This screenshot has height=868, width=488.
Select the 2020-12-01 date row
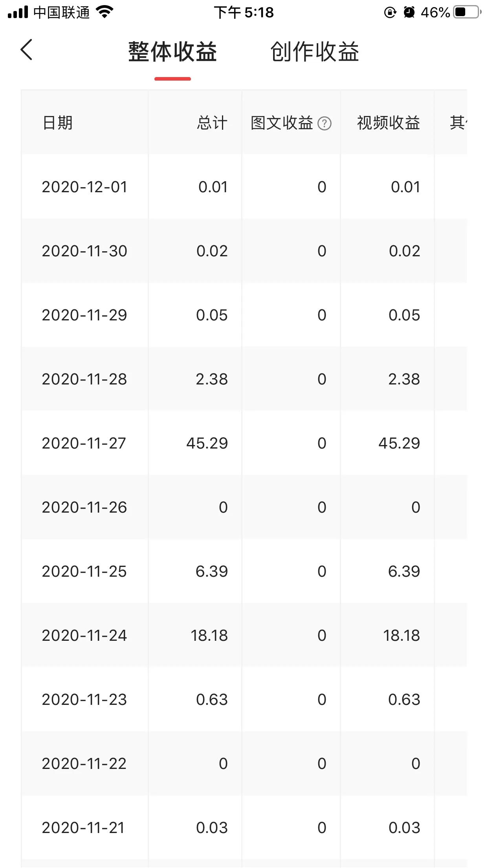click(x=84, y=187)
